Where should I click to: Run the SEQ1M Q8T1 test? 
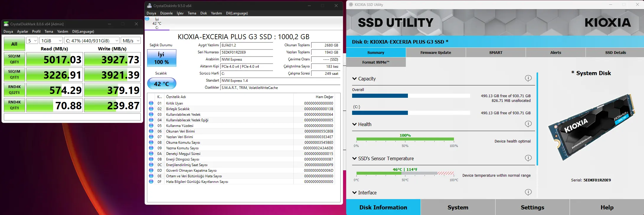click(14, 59)
